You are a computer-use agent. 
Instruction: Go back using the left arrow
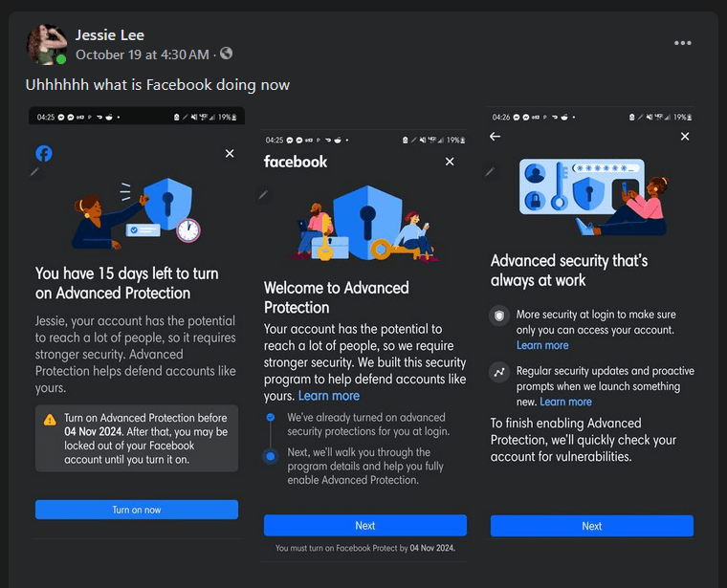[x=495, y=137]
